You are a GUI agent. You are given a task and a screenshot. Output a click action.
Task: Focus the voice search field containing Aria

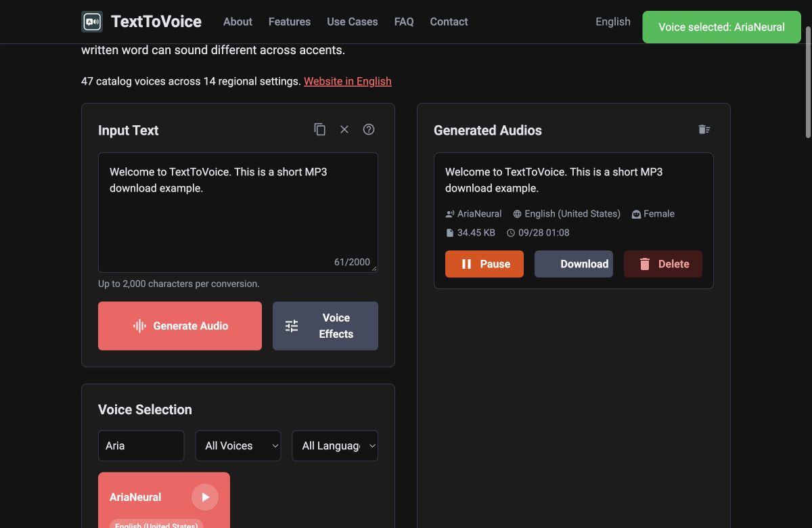click(x=141, y=445)
